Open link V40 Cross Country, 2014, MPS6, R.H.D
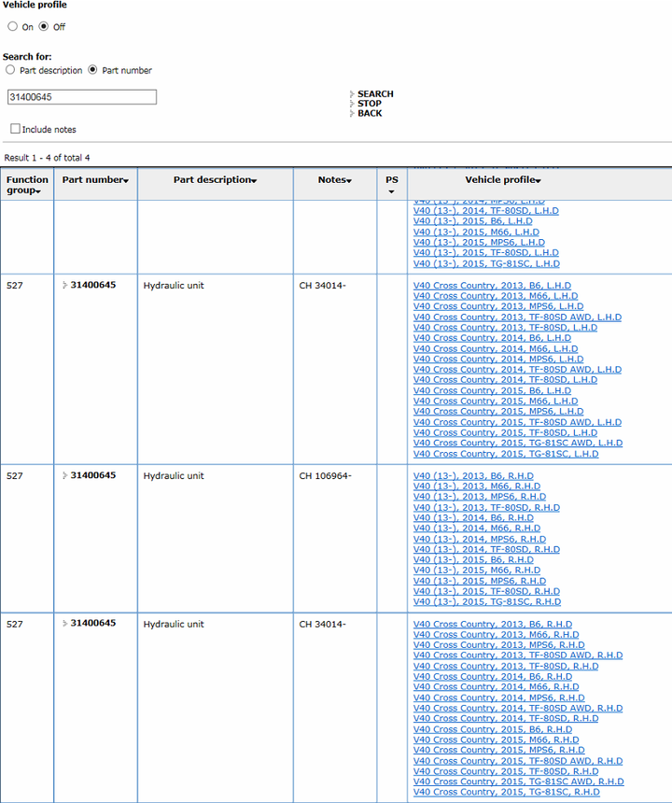 (498, 697)
